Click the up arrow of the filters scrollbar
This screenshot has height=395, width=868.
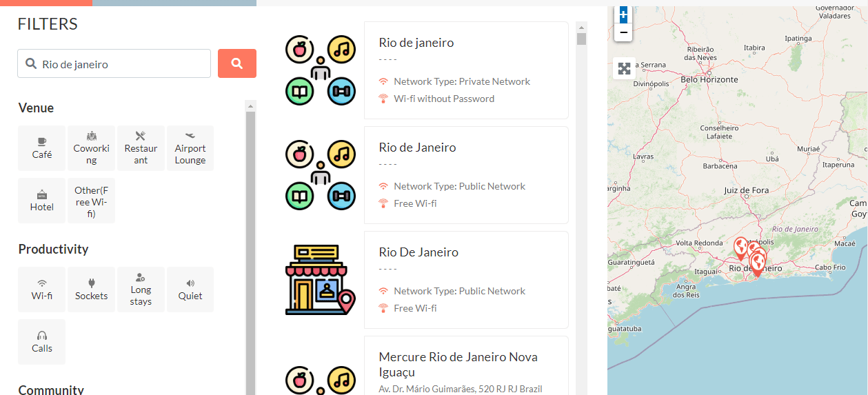(250, 105)
